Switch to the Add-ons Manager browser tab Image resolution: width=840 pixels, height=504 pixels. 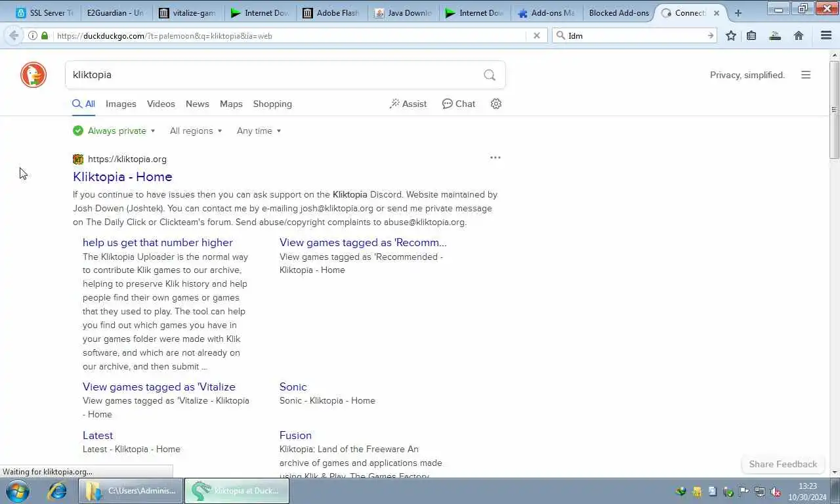pos(545,12)
